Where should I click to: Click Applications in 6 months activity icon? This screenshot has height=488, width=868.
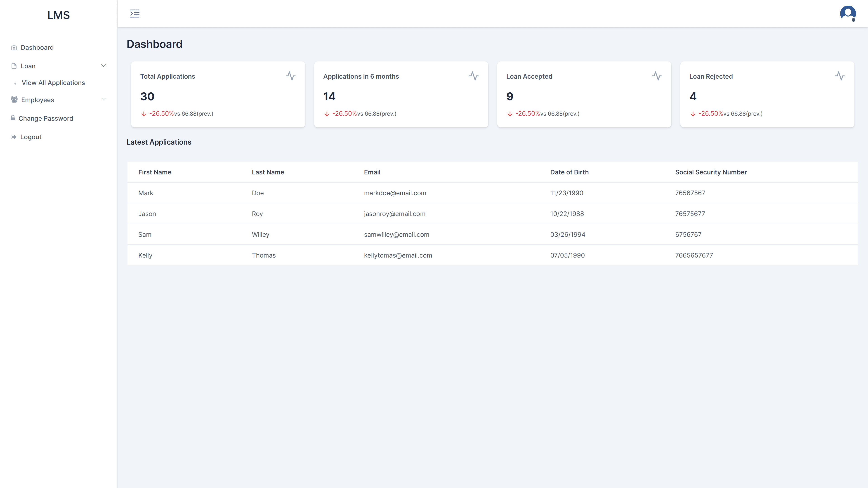pos(473,76)
